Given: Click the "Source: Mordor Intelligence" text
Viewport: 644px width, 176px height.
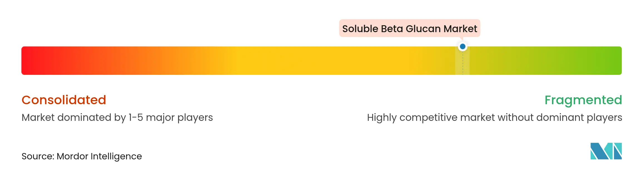Looking at the screenshot, I should point(82,156).
